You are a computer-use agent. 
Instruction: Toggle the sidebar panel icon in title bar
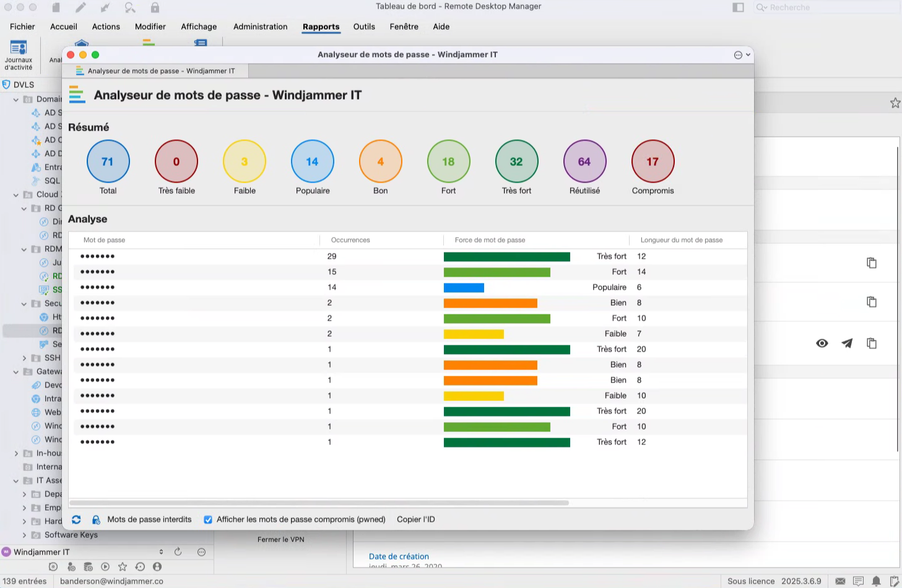(x=738, y=7)
